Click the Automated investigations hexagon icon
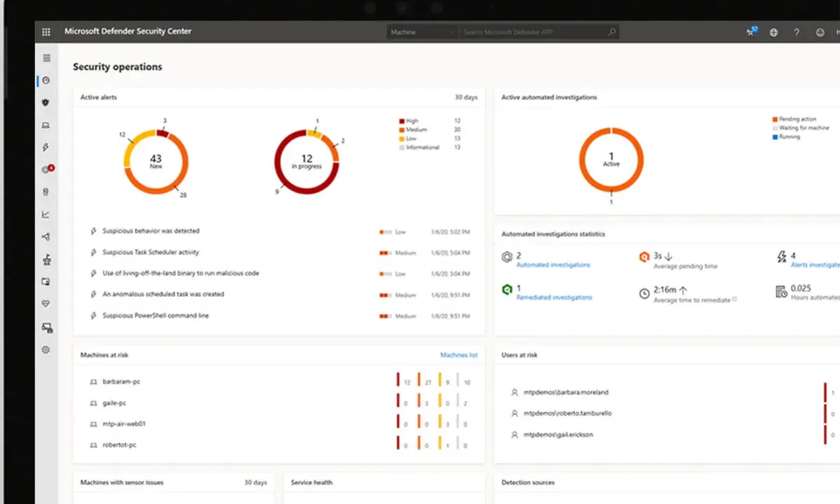 point(507,258)
